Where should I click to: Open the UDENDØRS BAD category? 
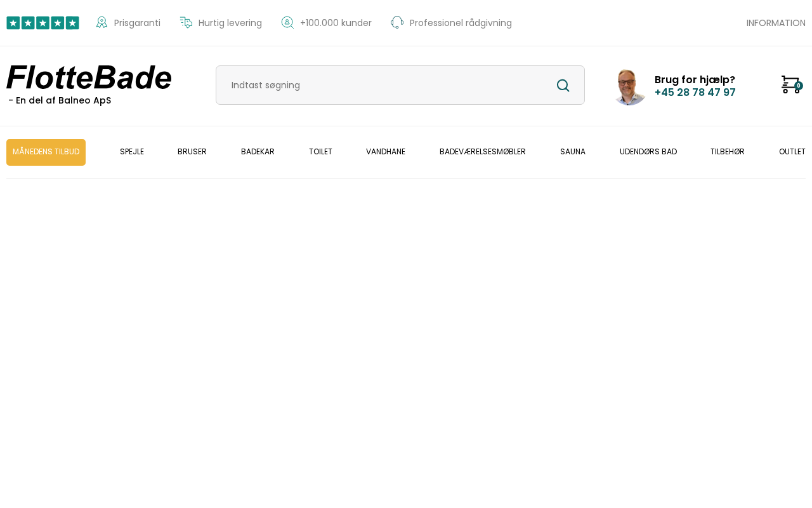pos(648,152)
